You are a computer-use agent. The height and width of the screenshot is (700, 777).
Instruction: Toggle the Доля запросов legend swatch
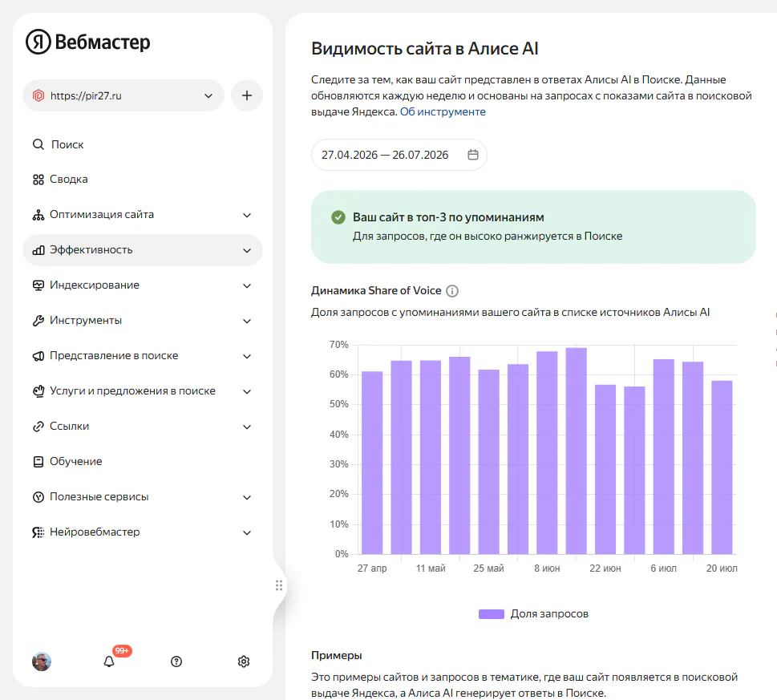(491, 614)
